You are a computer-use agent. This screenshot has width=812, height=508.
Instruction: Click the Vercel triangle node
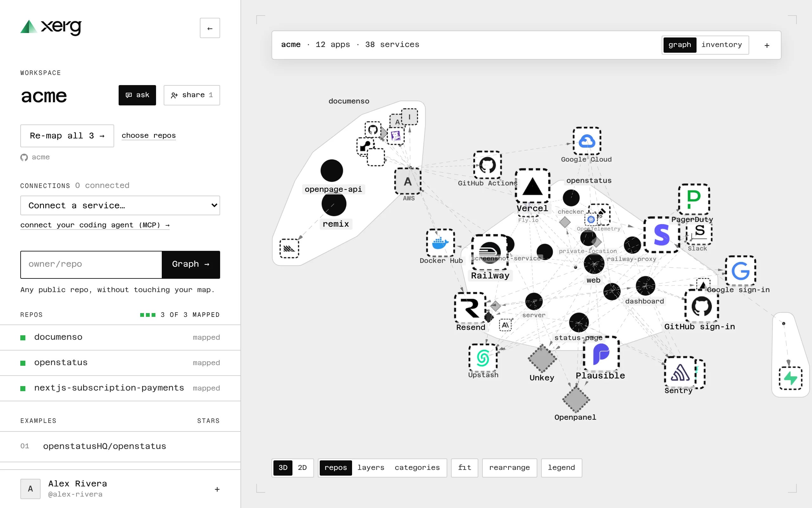point(532,186)
